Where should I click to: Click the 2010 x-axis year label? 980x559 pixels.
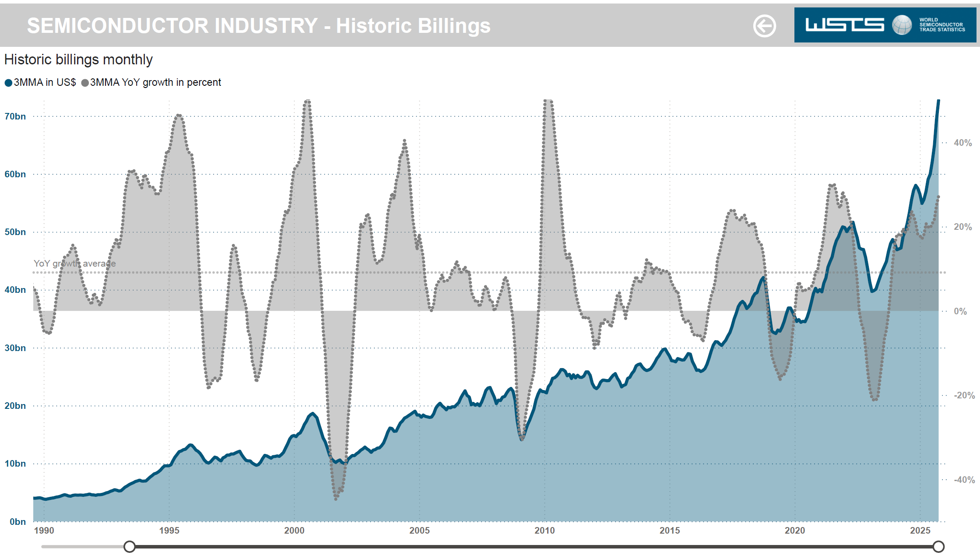tap(544, 531)
